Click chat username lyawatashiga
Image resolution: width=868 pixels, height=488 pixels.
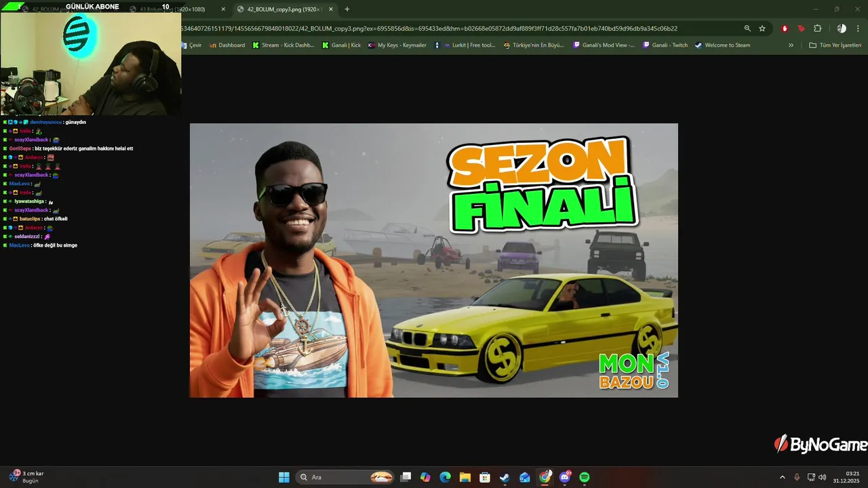click(x=30, y=201)
